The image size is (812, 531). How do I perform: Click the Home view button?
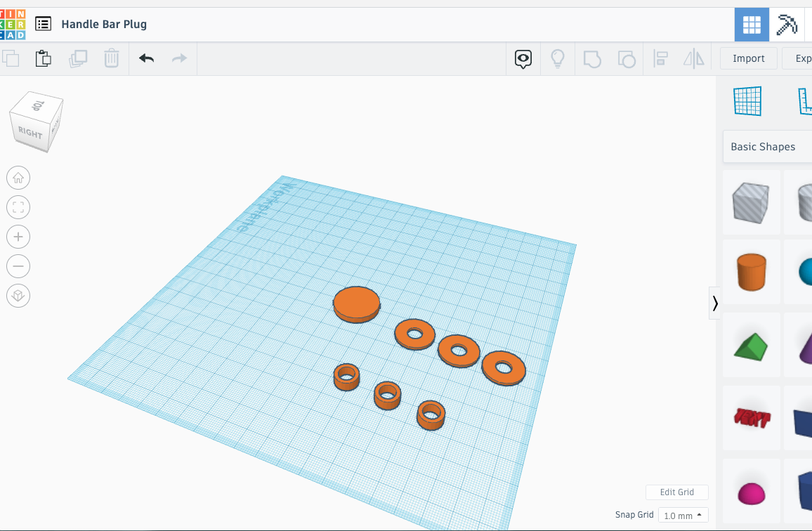pos(18,178)
